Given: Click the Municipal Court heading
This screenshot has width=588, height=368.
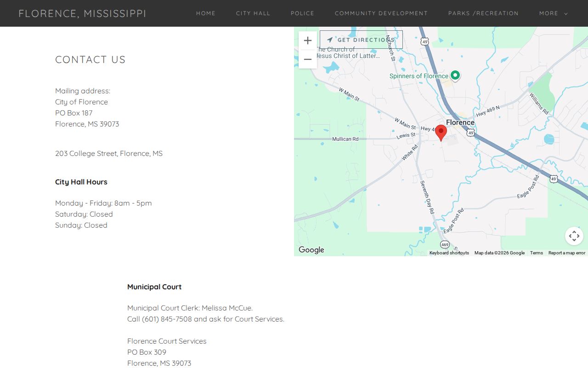Looking at the screenshot, I should click(x=154, y=287).
